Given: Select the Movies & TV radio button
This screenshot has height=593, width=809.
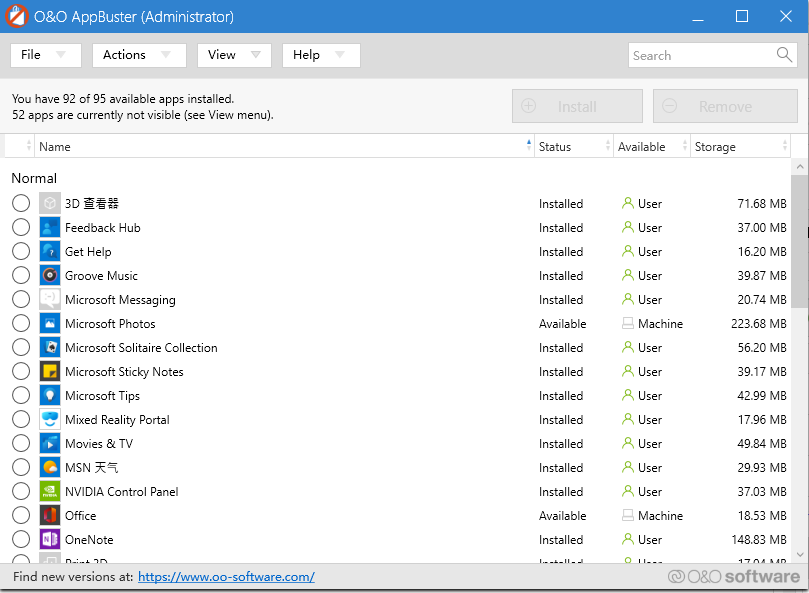Looking at the screenshot, I should pos(21,443).
